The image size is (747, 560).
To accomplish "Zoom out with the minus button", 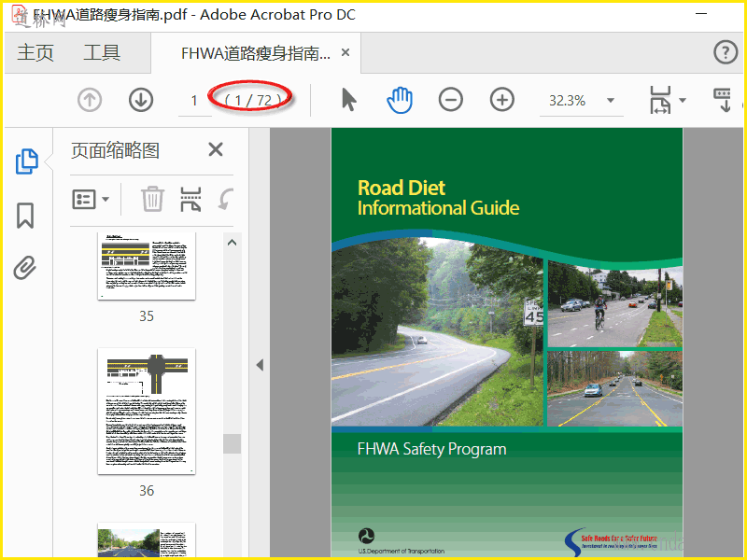I will pyautogui.click(x=451, y=100).
